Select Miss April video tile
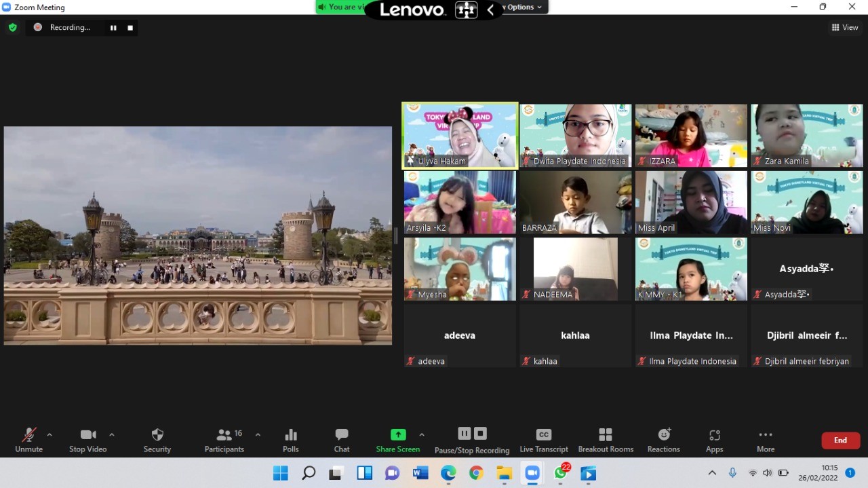 (x=691, y=202)
